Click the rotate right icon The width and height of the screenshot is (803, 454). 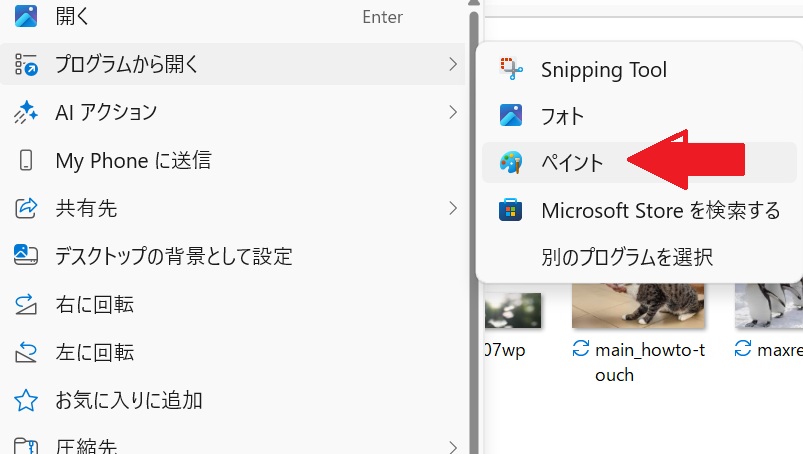click(x=26, y=304)
